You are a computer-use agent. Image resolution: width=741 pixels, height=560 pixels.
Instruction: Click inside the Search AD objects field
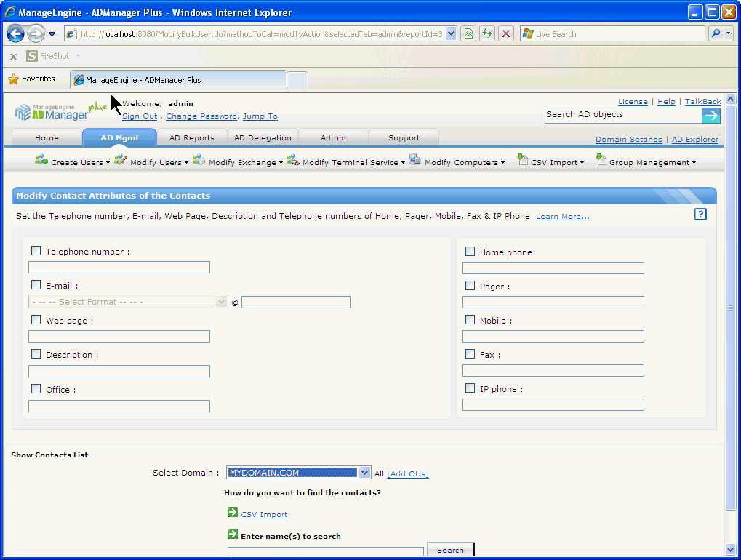(623, 115)
